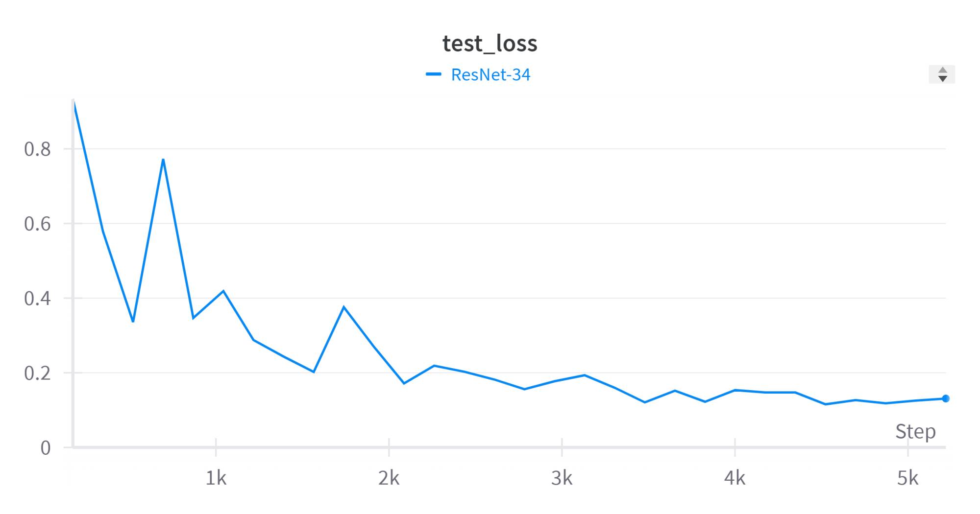The height and width of the screenshot is (514, 980).
Task: Click the 1k tick on the x-axis
Action: coord(216,478)
